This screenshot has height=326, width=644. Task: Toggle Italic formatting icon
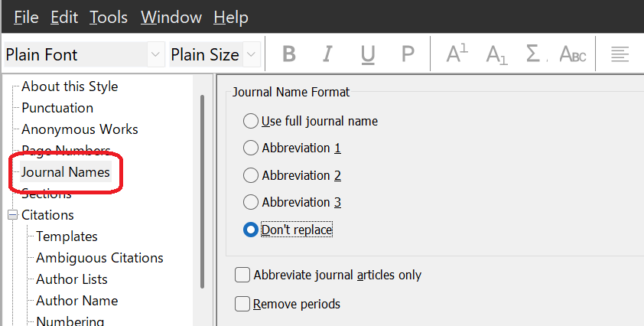pyautogui.click(x=327, y=54)
